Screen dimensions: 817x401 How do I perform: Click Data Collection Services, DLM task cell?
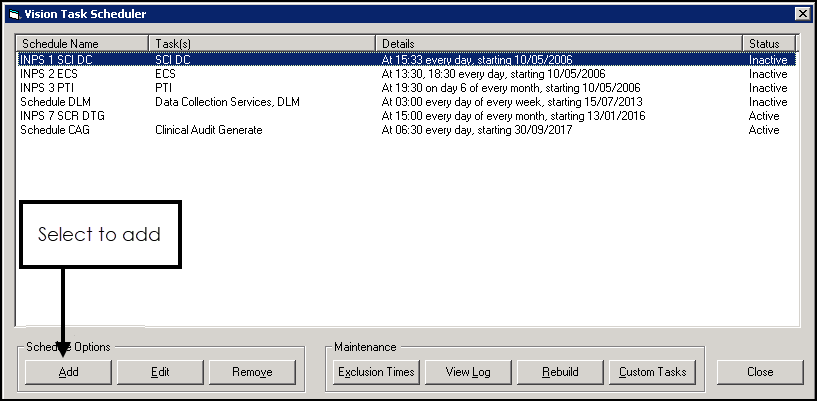(x=228, y=102)
